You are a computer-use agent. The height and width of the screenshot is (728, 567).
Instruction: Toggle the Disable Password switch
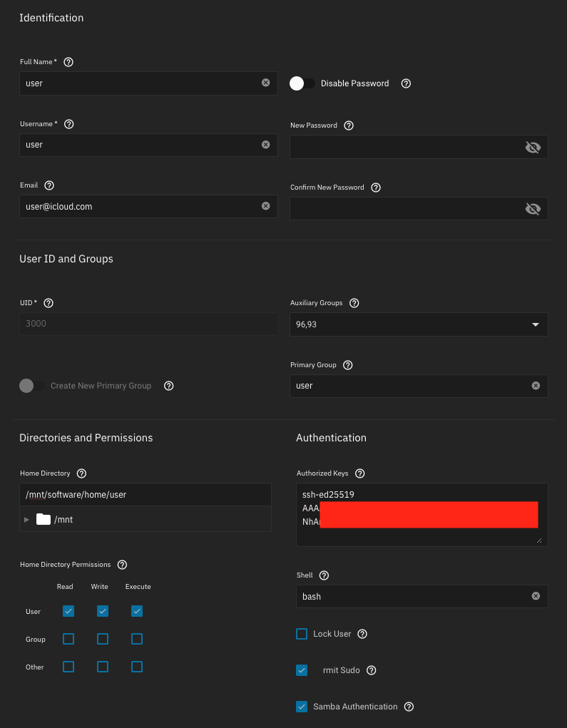point(302,83)
